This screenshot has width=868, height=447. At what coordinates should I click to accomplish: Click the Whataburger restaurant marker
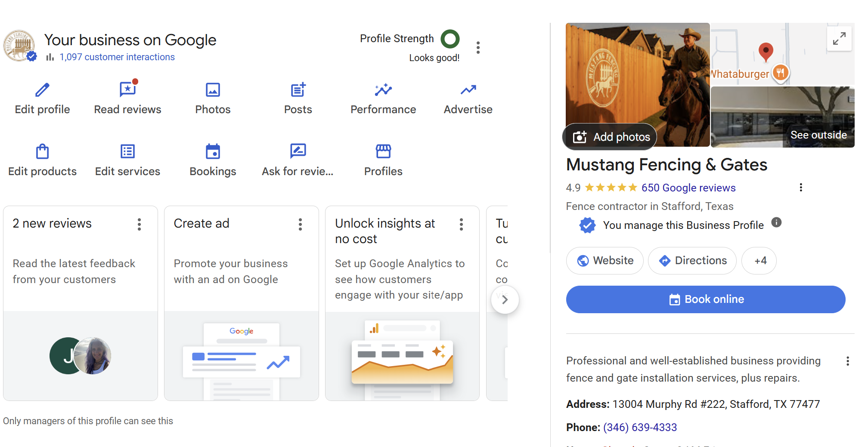[780, 73]
